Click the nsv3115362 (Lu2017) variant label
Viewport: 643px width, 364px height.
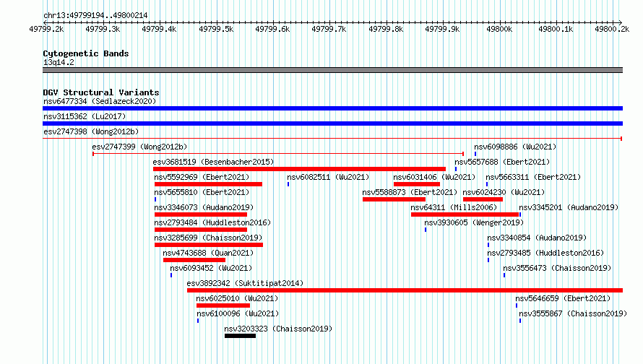[85, 116]
